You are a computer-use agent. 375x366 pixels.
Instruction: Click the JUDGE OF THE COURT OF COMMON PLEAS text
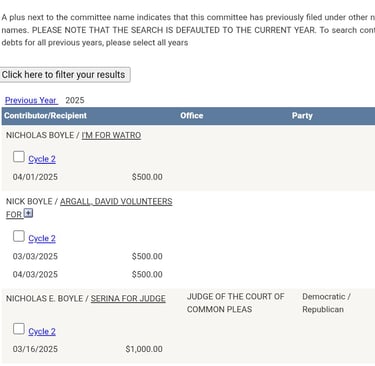tap(236, 303)
